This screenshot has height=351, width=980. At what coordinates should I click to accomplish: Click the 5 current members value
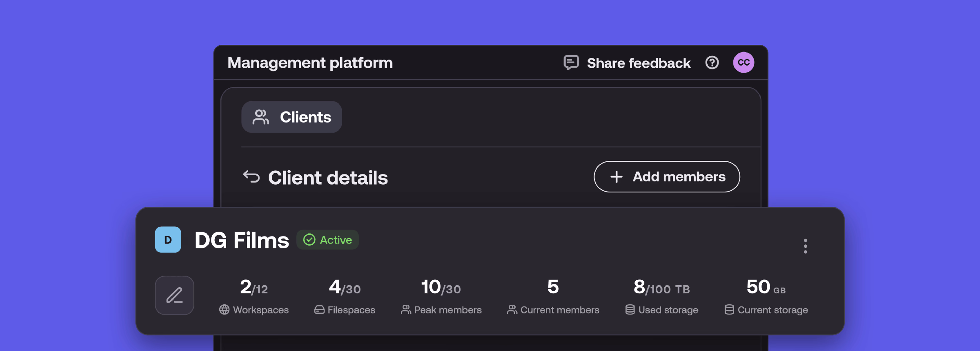click(553, 287)
